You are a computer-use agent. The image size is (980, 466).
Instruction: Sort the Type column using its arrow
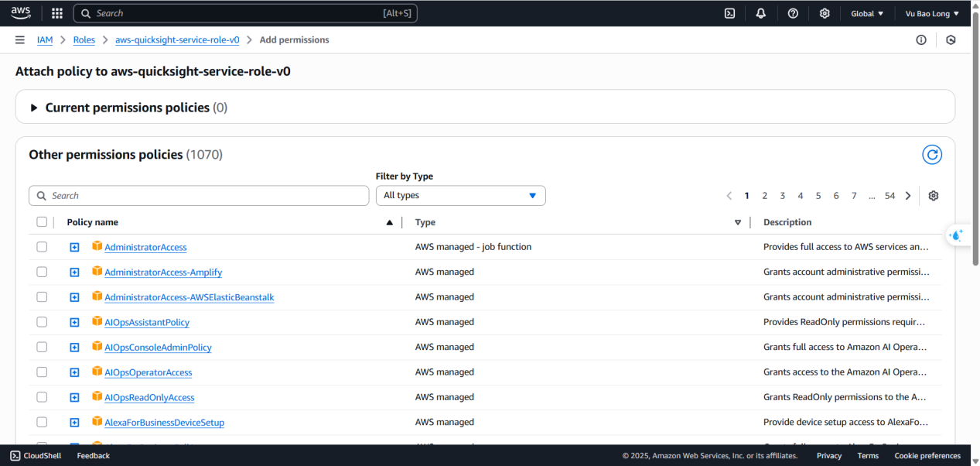point(738,223)
